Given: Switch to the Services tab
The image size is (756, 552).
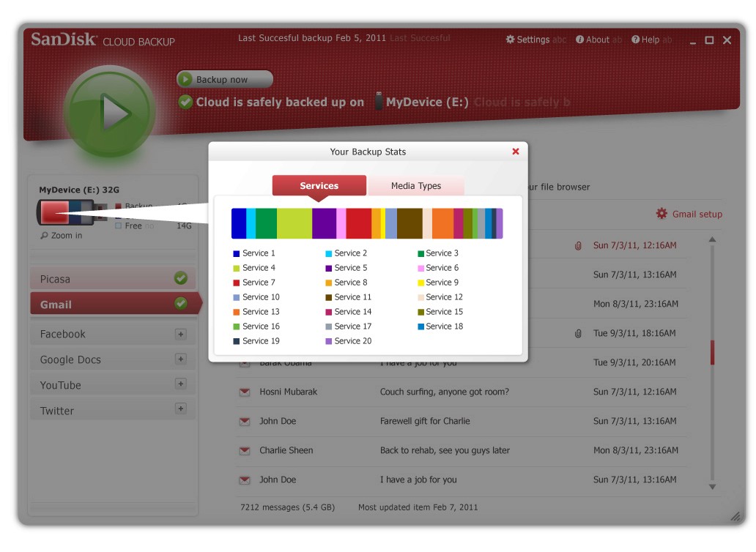Looking at the screenshot, I should point(319,185).
